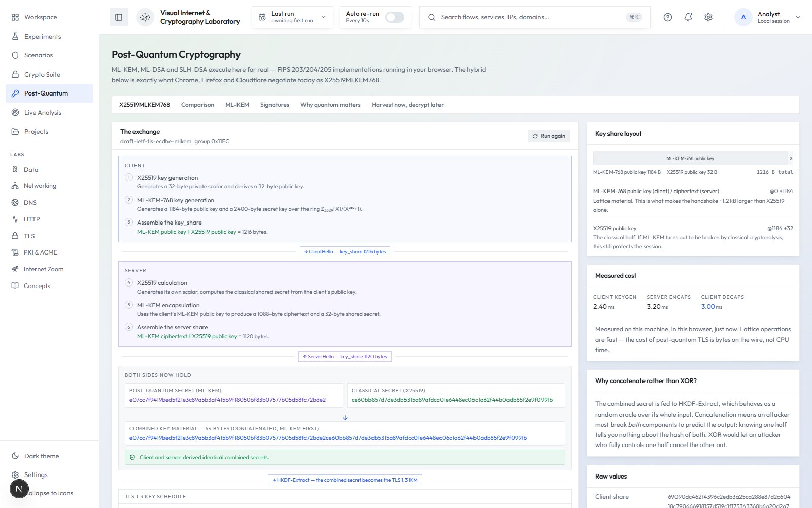Toggle the sidebar panel icon
The width and height of the screenshot is (812, 508).
119,17
